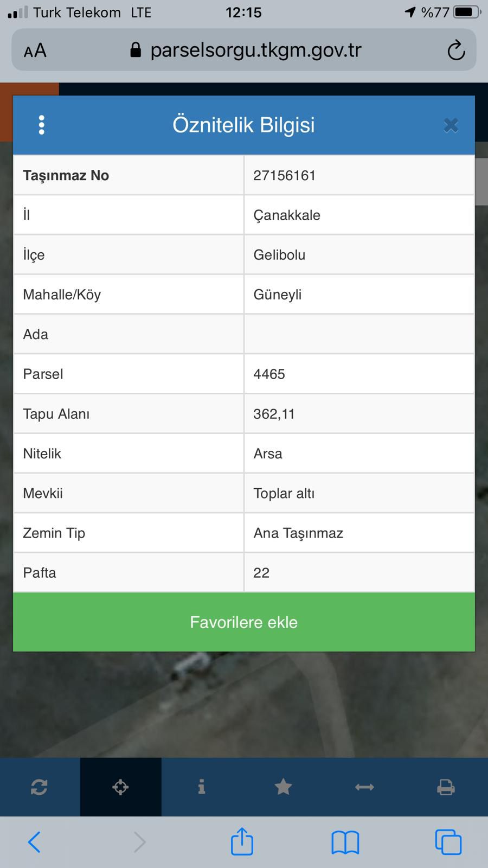
Task: Tap the Favorilere ekle button
Action: [244, 622]
